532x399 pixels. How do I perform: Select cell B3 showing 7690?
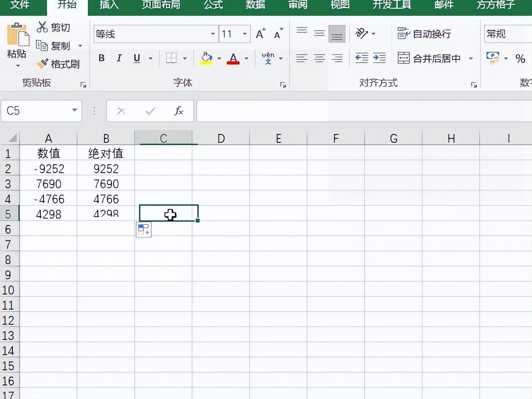(106, 184)
